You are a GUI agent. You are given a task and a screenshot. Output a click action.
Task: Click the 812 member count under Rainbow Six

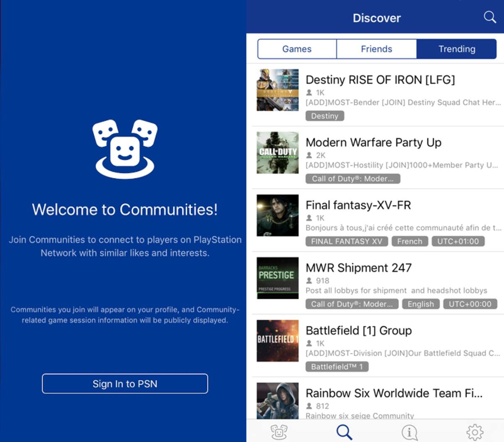323,406
